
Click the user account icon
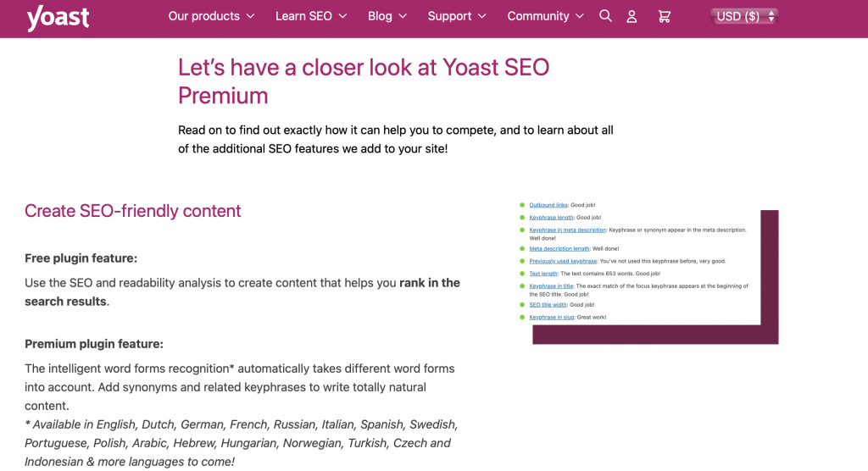pyautogui.click(x=632, y=16)
